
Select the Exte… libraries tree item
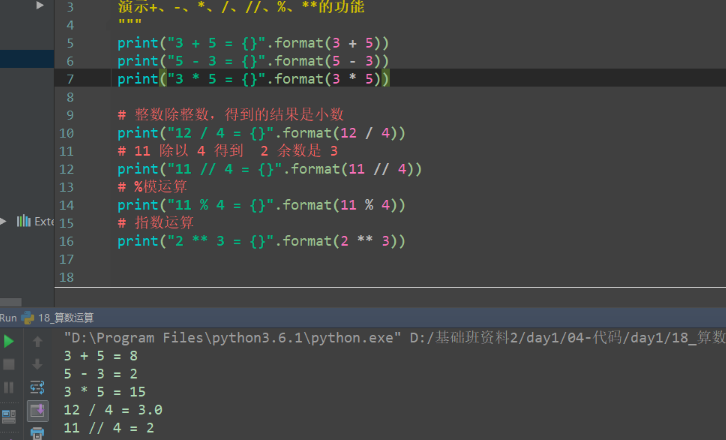pos(44,221)
